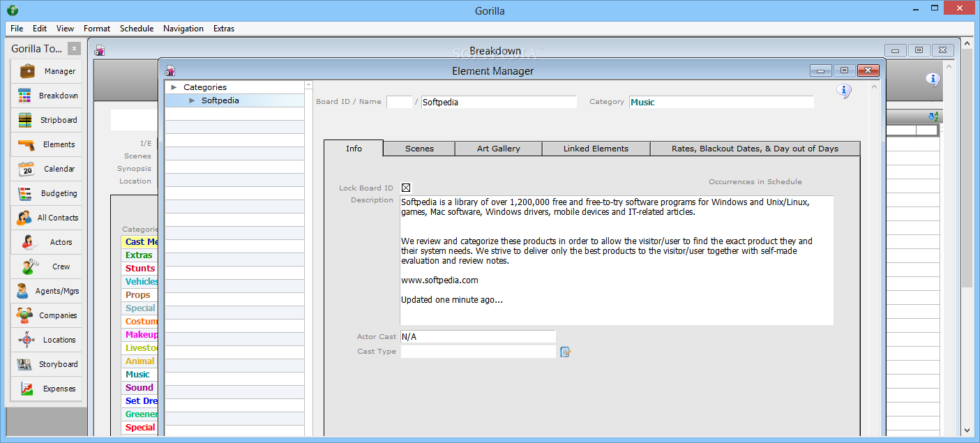Click the info bubble in Element Manager
The height and width of the screenshot is (443, 980).
click(x=844, y=91)
